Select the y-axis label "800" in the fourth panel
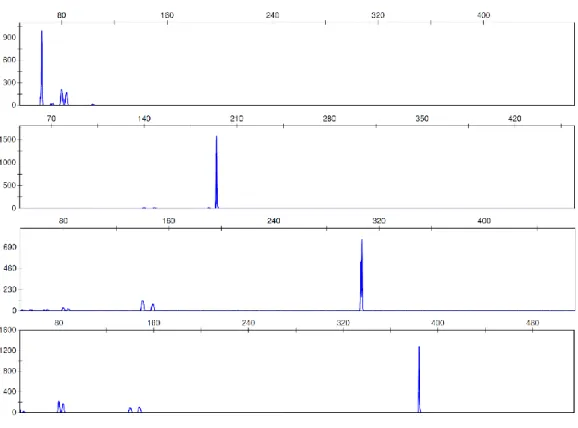This screenshot has height=428, width=578. pyautogui.click(x=10, y=371)
